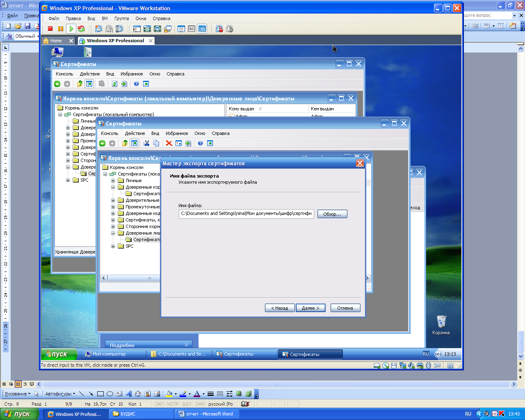Click the Font Color A swatch in Word toolbar

pos(197,394)
